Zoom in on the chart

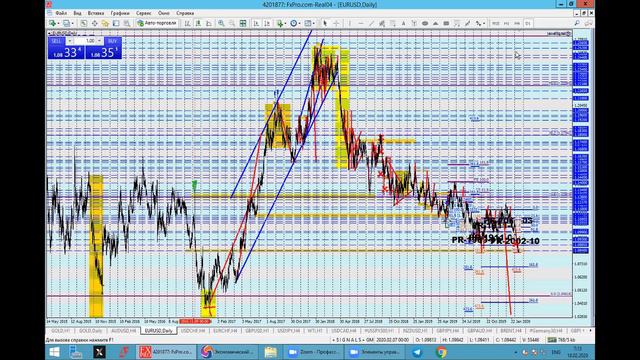pos(221,23)
